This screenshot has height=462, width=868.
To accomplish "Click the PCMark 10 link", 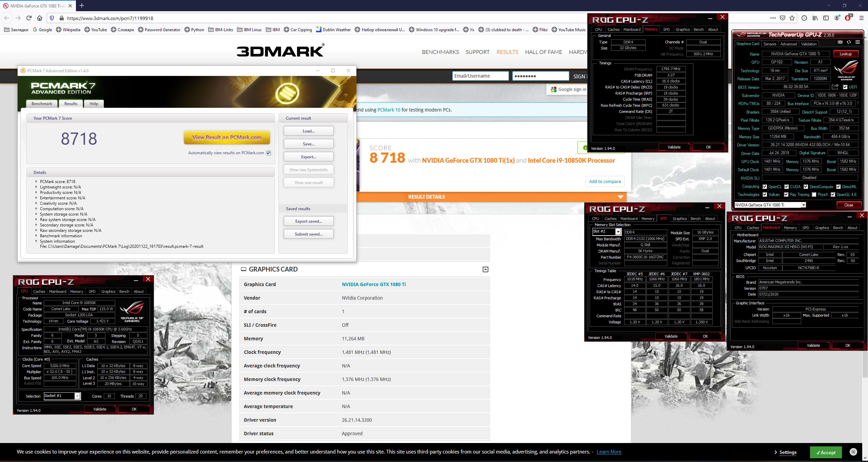I will [389, 110].
